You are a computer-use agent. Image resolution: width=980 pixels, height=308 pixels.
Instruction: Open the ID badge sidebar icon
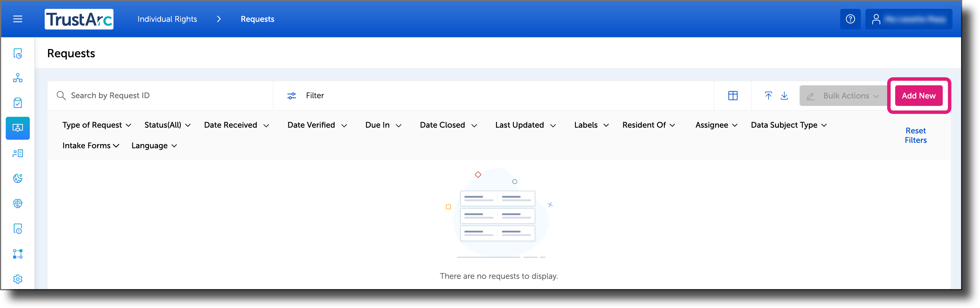(17, 153)
